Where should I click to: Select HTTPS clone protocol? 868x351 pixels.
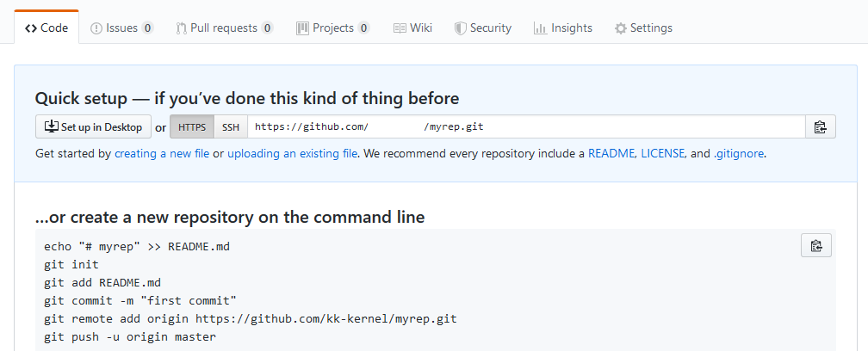[192, 127]
